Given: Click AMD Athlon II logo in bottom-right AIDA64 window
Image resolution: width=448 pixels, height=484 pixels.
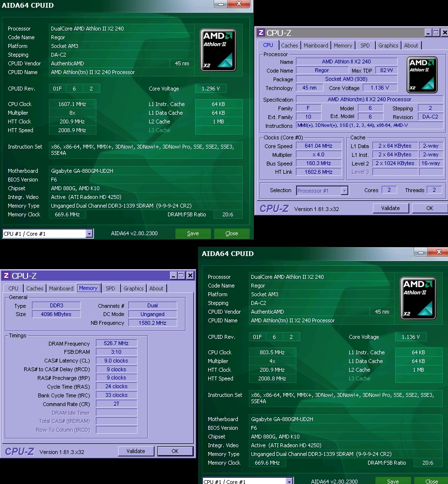Looking at the screenshot, I should pyautogui.click(x=418, y=297).
